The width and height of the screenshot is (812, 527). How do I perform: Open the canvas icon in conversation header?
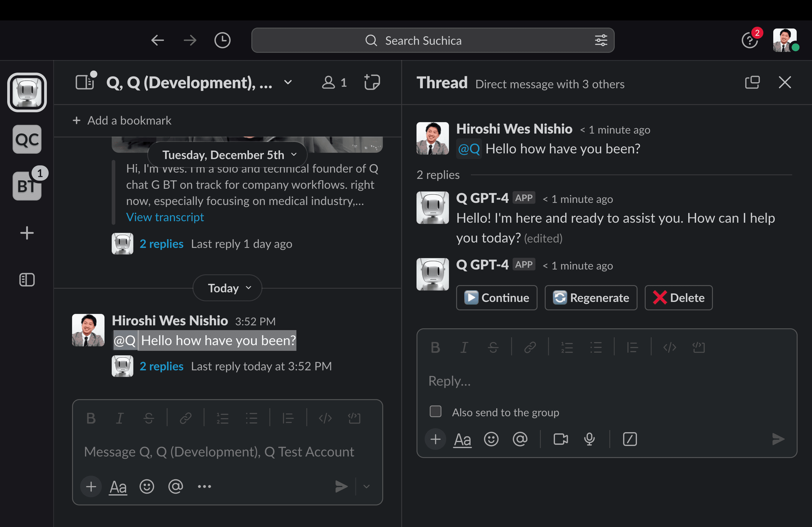[371, 82]
